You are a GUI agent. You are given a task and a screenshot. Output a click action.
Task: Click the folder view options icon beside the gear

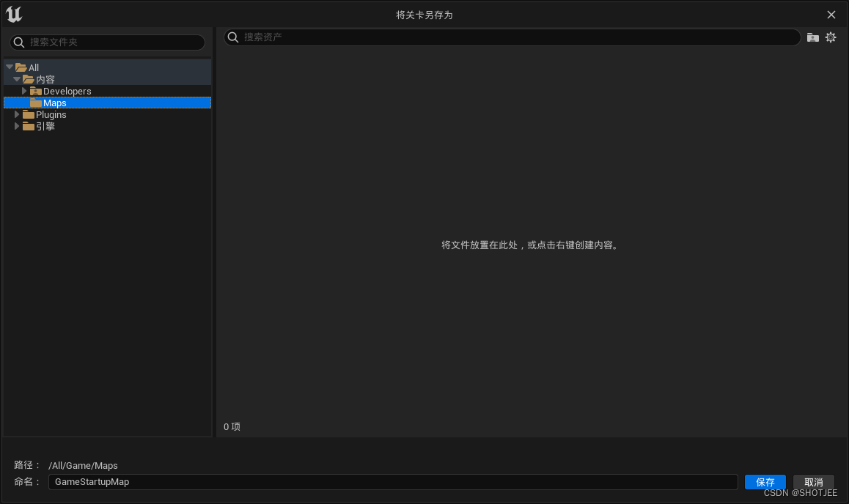coord(812,37)
